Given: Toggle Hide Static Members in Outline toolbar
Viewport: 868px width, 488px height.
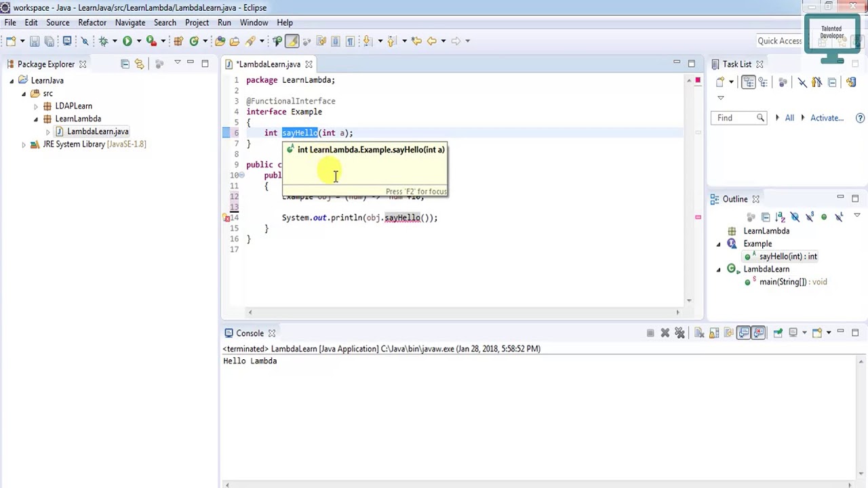Looking at the screenshot, I should pyautogui.click(x=809, y=217).
